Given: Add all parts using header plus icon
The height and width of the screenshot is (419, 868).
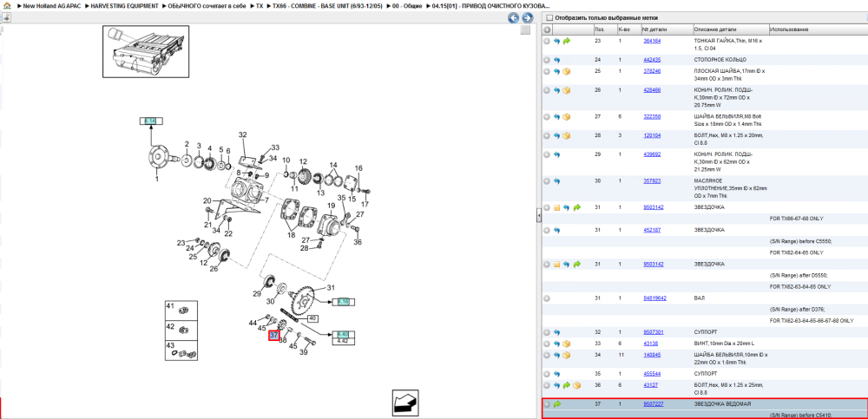Looking at the screenshot, I should 546,29.
